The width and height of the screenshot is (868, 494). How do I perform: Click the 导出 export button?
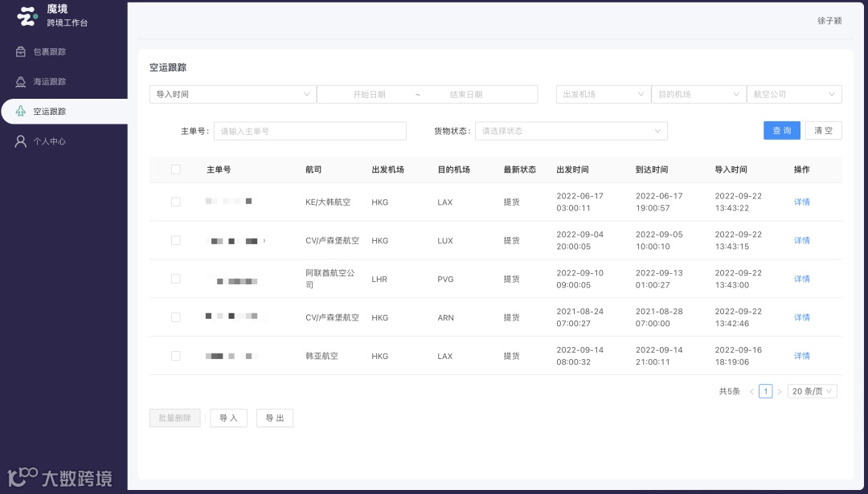point(275,418)
